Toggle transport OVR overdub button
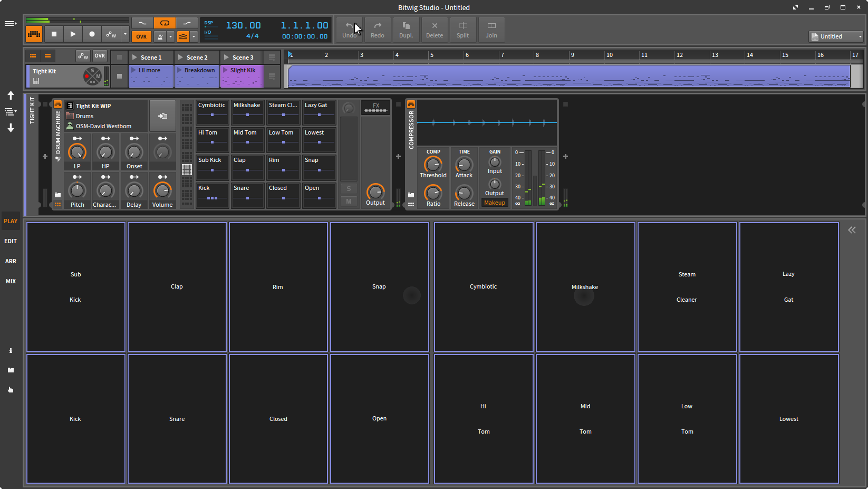The height and width of the screenshot is (489, 868). click(141, 36)
